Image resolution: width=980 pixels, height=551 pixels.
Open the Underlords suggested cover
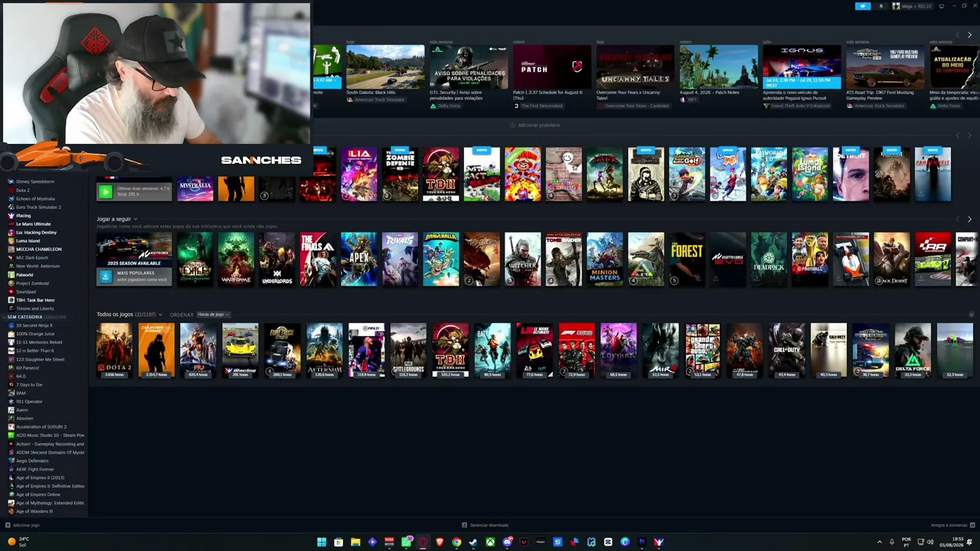point(277,259)
